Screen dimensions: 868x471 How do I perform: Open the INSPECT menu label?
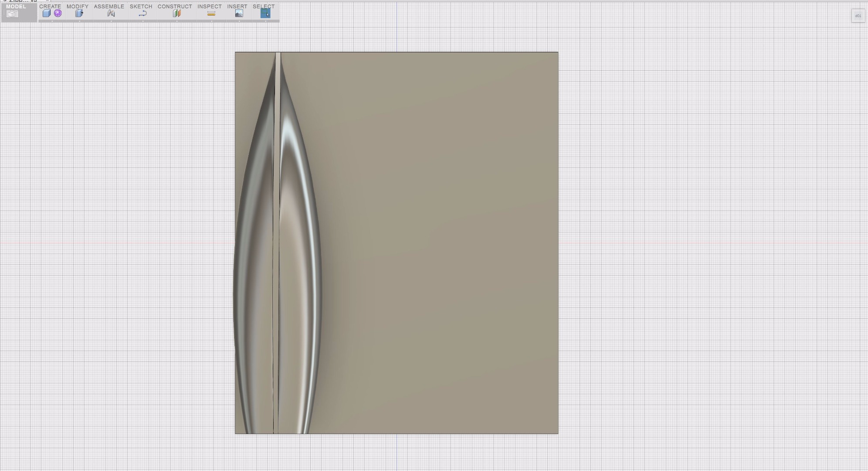click(x=210, y=6)
